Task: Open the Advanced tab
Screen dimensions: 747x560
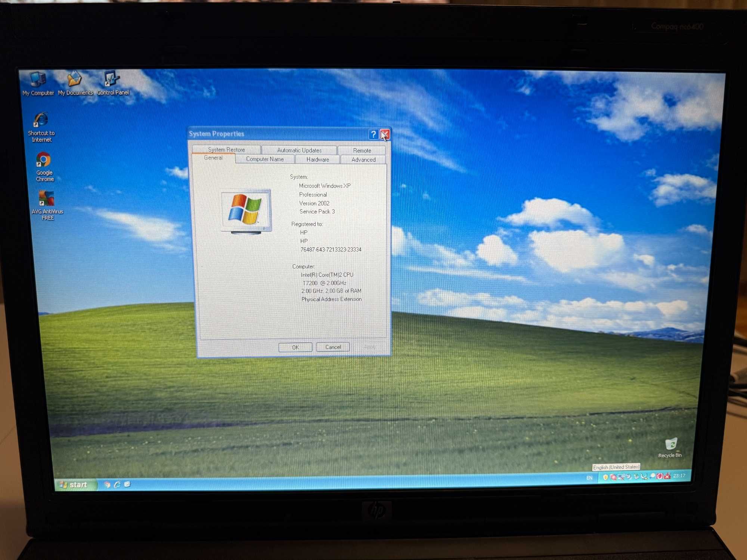Action: [363, 160]
